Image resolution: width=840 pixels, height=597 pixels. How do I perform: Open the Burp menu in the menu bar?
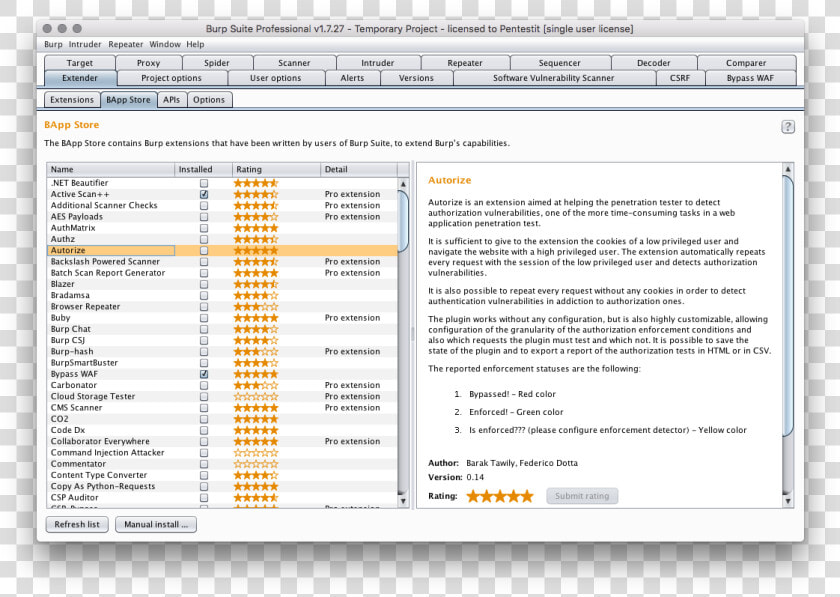click(x=53, y=44)
